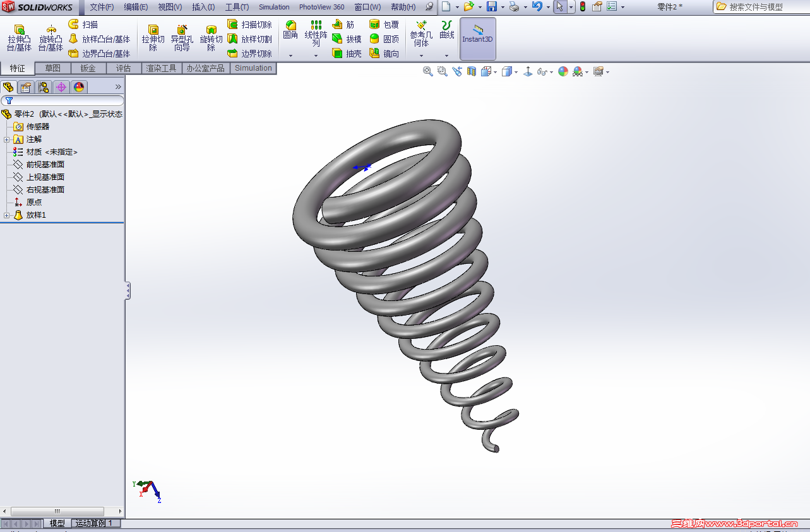Click the 筋 rib tool

coord(343,25)
